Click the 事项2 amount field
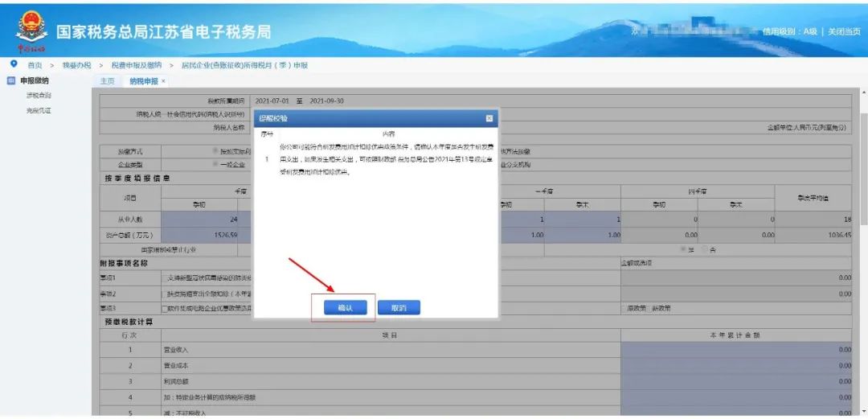The width and height of the screenshot is (868, 419). (x=736, y=294)
